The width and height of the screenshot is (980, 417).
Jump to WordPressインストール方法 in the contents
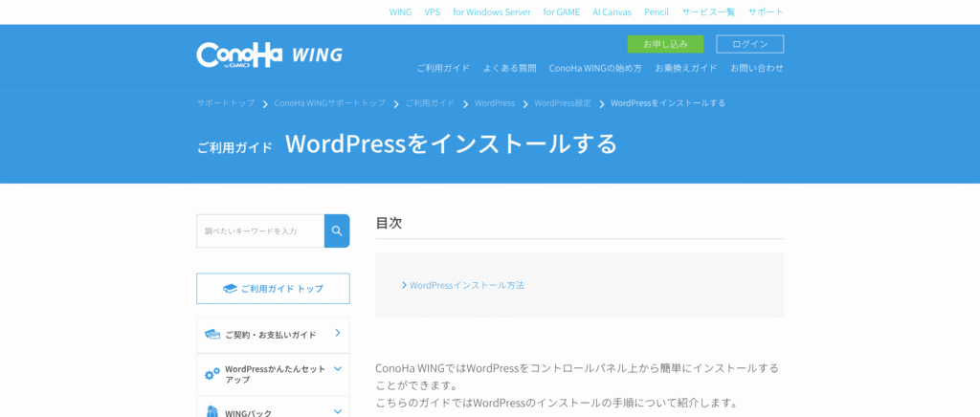[467, 285]
